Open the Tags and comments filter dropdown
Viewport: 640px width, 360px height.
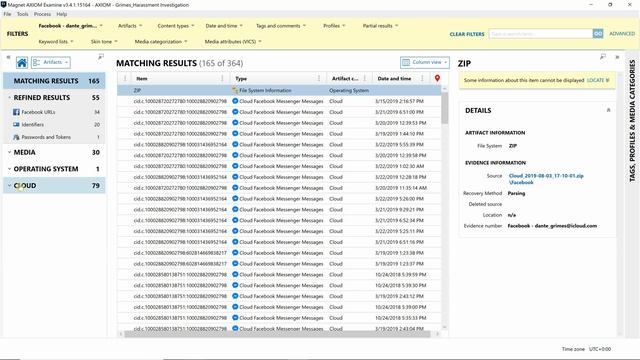[281, 26]
